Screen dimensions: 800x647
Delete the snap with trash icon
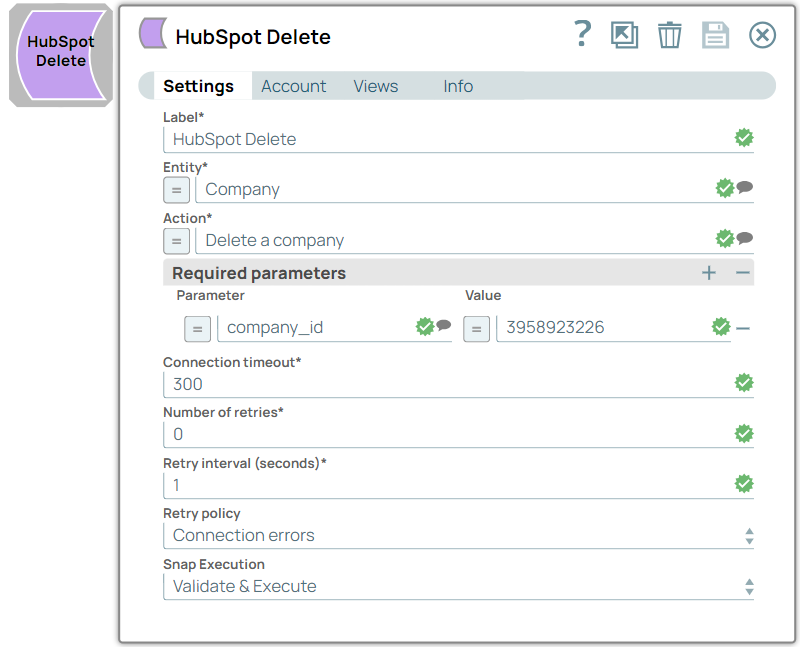pos(669,35)
